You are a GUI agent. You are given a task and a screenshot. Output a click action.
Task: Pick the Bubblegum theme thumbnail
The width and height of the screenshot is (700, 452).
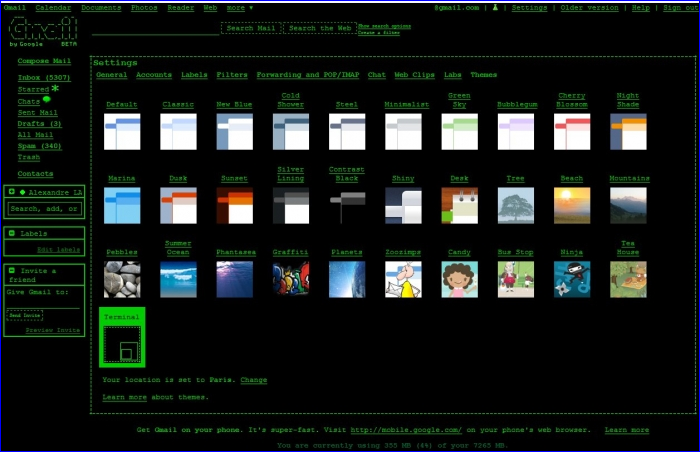[x=516, y=132]
